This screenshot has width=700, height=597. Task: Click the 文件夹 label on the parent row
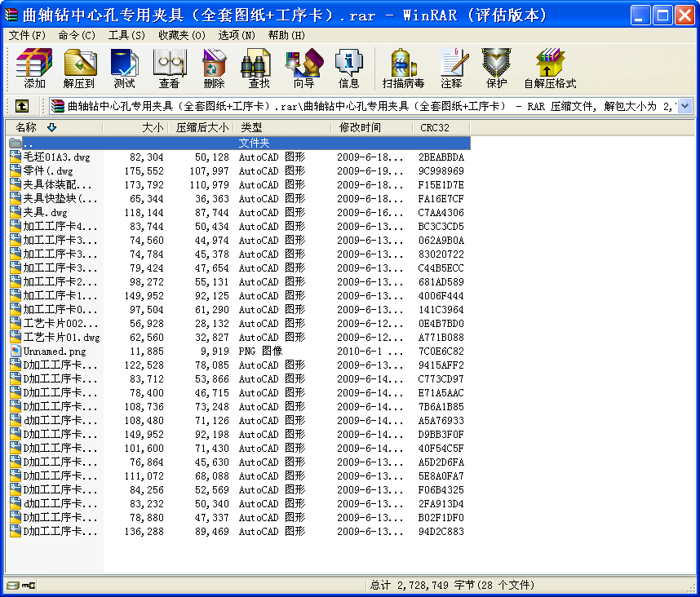tap(254, 144)
